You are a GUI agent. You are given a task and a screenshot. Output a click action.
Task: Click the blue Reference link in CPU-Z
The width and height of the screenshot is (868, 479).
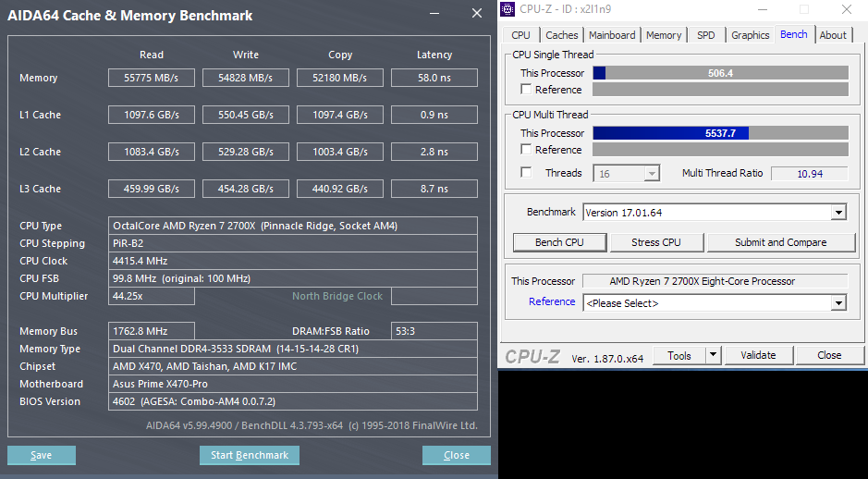click(551, 301)
